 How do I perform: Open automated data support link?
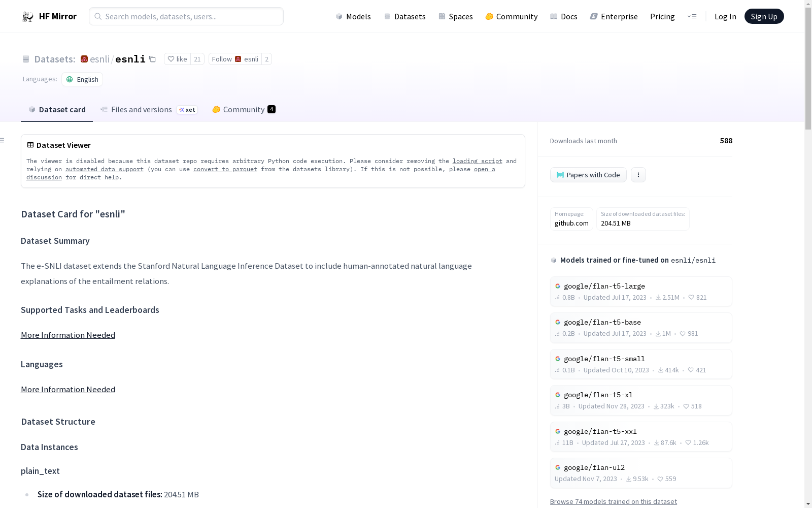coord(104,169)
